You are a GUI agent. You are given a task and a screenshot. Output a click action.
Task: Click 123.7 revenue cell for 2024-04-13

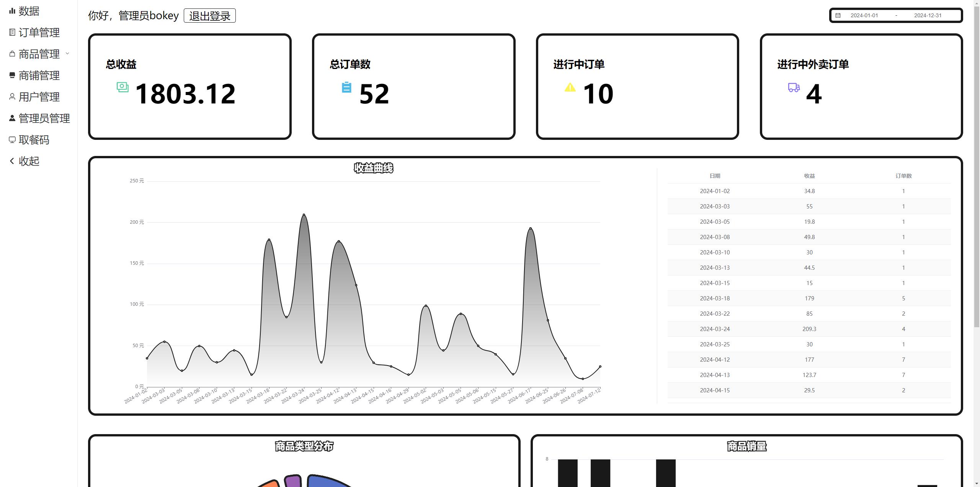(x=809, y=375)
